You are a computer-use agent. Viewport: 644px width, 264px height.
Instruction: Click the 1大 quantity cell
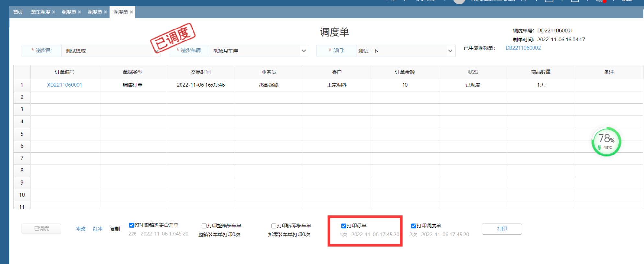coord(541,85)
